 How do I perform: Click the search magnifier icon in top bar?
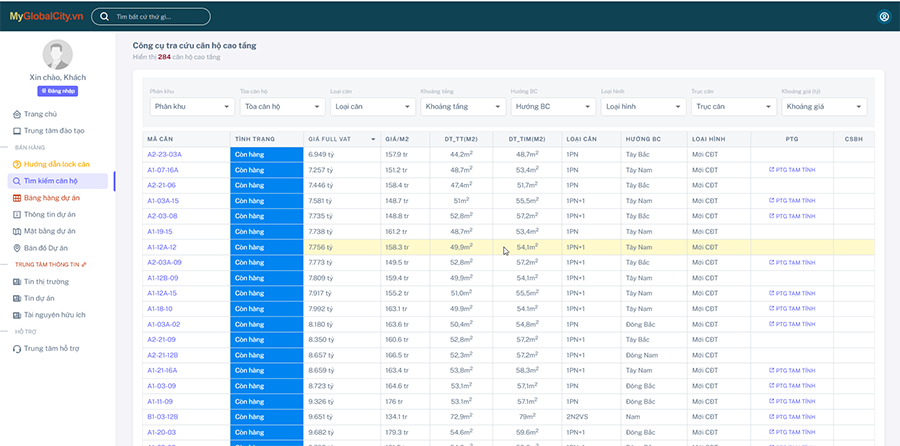[105, 17]
